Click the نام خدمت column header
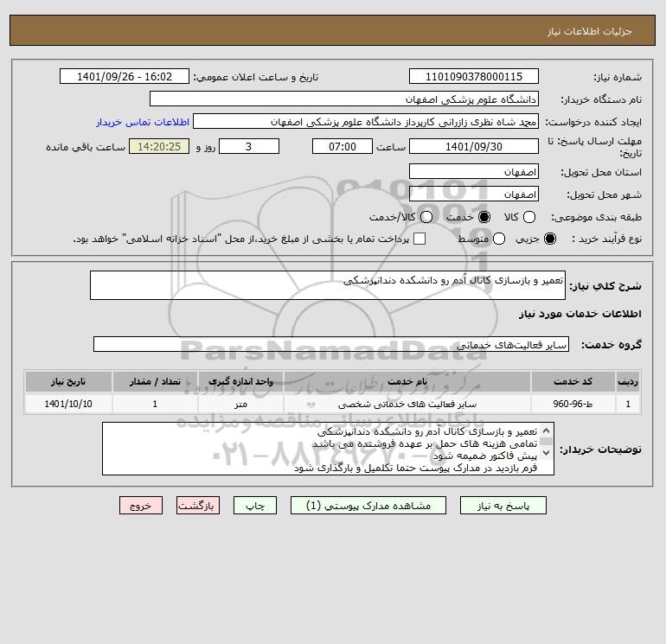 click(407, 381)
